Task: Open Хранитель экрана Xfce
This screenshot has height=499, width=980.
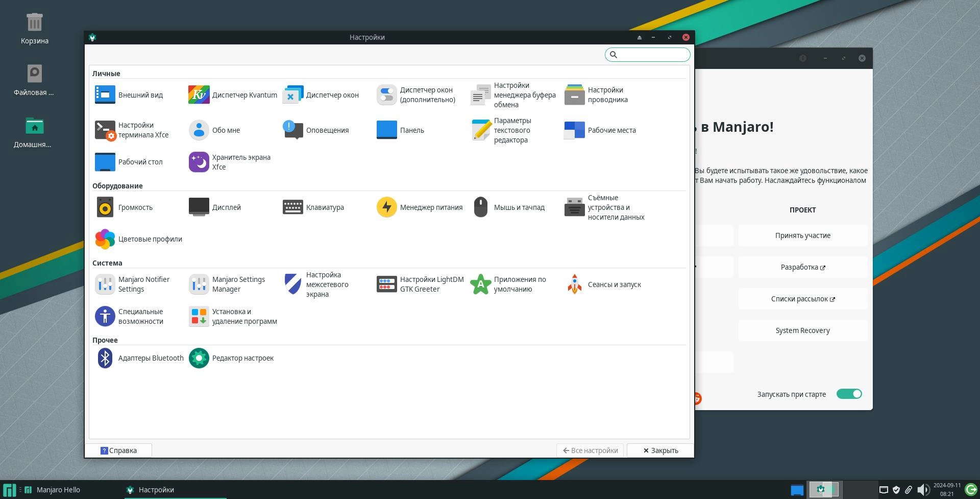Action: (230, 162)
